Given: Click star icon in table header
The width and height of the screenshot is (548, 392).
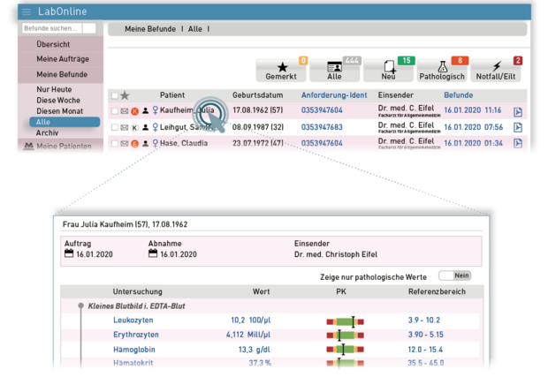Looking at the screenshot, I should pyautogui.click(x=125, y=95).
